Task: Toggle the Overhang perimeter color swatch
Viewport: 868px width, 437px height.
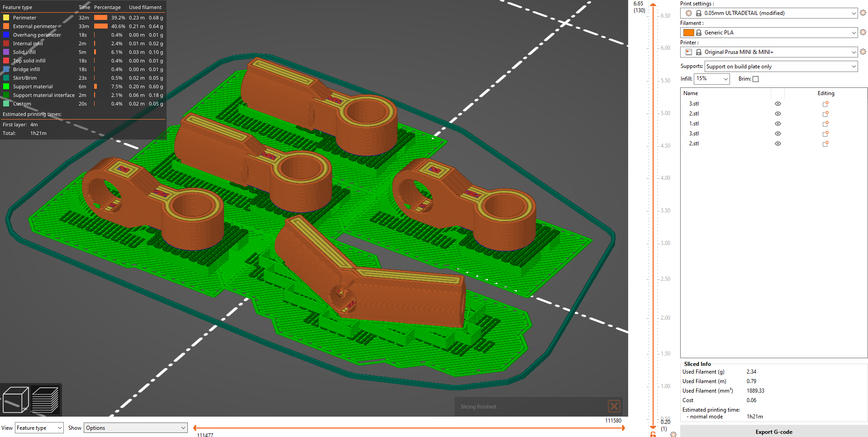Action: [6, 35]
